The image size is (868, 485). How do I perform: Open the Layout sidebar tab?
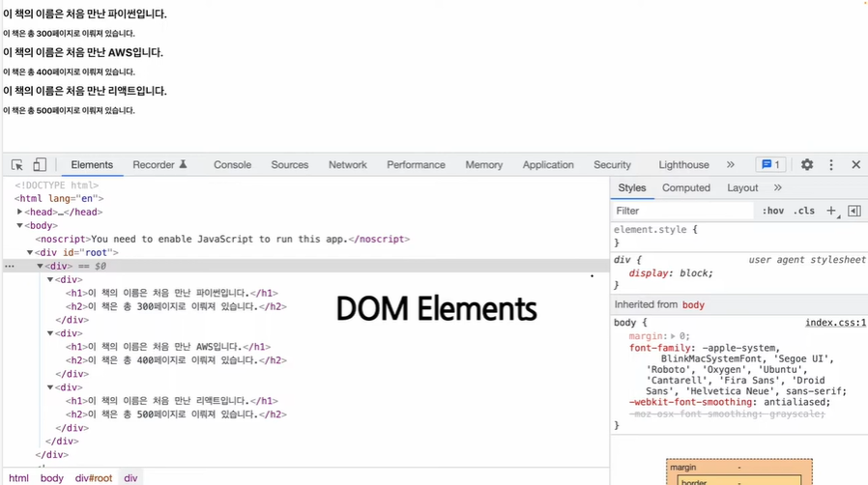pos(742,188)
